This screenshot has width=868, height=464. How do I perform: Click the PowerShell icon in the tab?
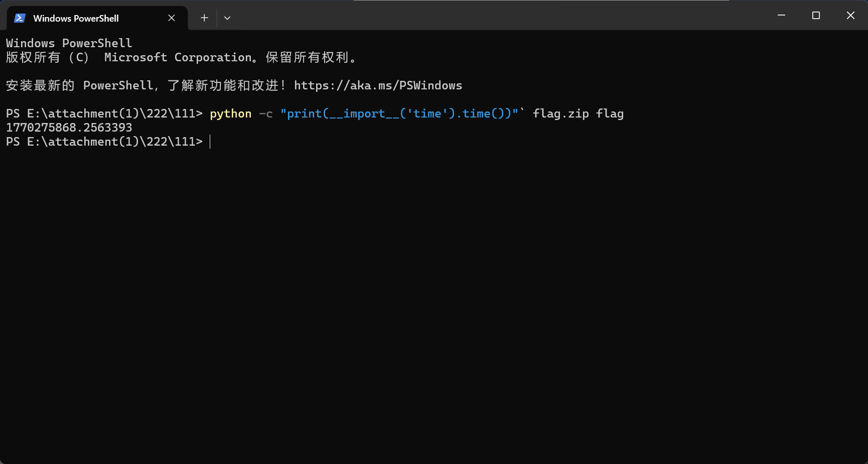[20, 18]
